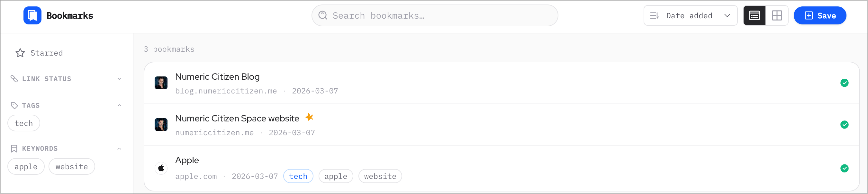Viewport: 868px width, 194px height.
Task: Click the Save button
Action: coord(819,15)
